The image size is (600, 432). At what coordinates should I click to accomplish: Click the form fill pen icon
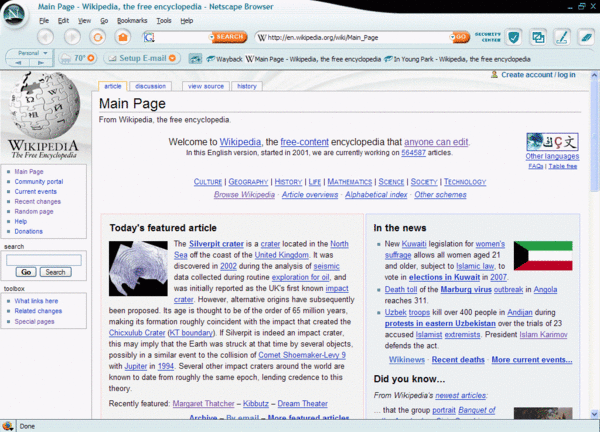coord(562,37)
